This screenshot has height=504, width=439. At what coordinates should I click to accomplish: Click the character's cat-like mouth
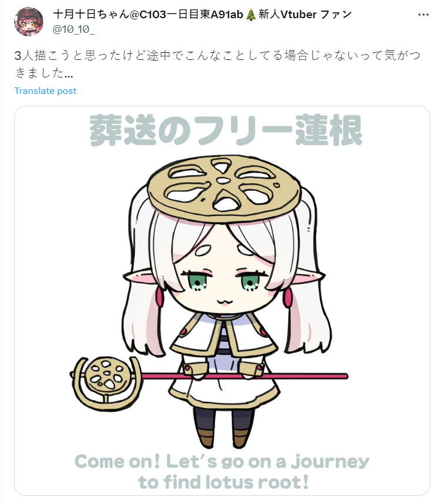click(x=224, y=302)
